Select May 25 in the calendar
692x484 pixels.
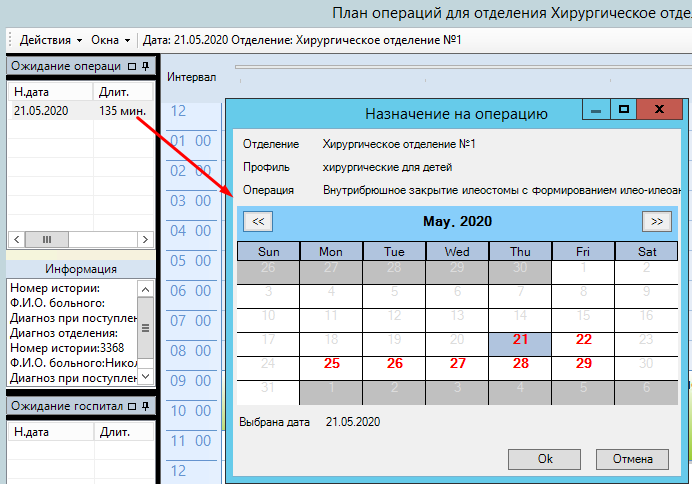coord(331,368)
